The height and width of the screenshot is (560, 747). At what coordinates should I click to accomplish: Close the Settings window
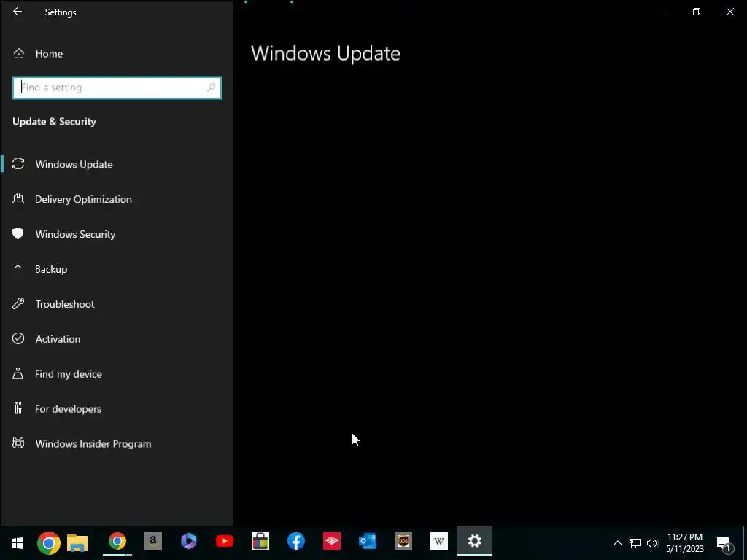click(x=729, y=12)
